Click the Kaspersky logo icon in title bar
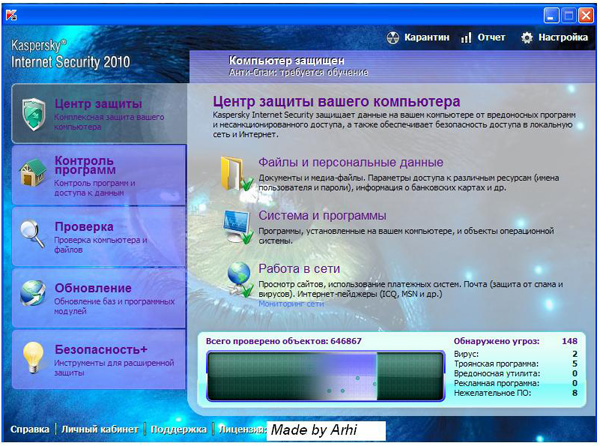The height and width of the screenshot is (446, 600). (x=11, y=15)
